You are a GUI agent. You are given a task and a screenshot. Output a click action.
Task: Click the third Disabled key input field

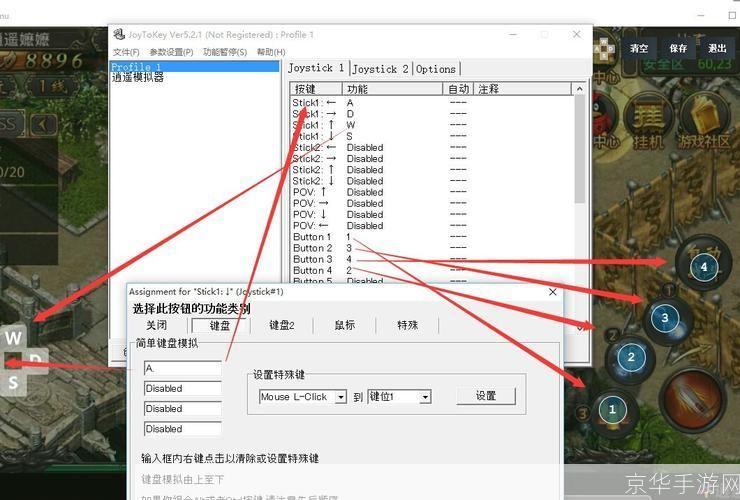click(x=183, y=409)
